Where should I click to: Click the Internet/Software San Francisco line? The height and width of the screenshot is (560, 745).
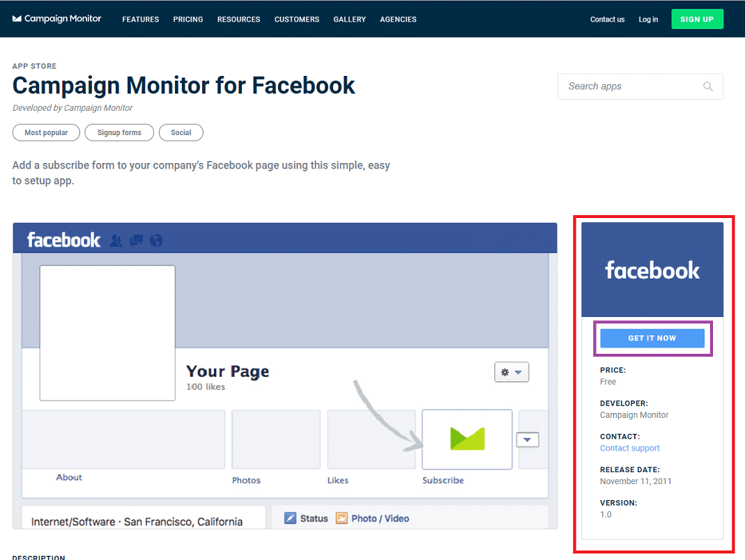pos(137,522)
